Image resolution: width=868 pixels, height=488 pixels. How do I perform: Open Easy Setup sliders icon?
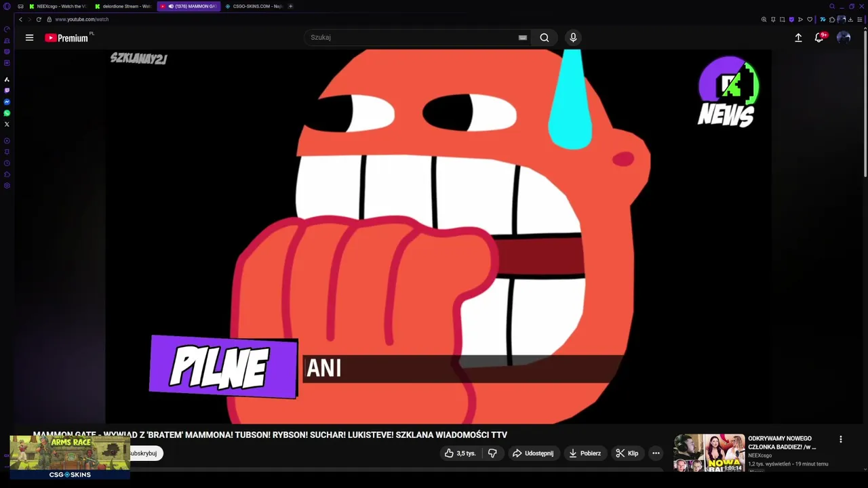point(859,19)
